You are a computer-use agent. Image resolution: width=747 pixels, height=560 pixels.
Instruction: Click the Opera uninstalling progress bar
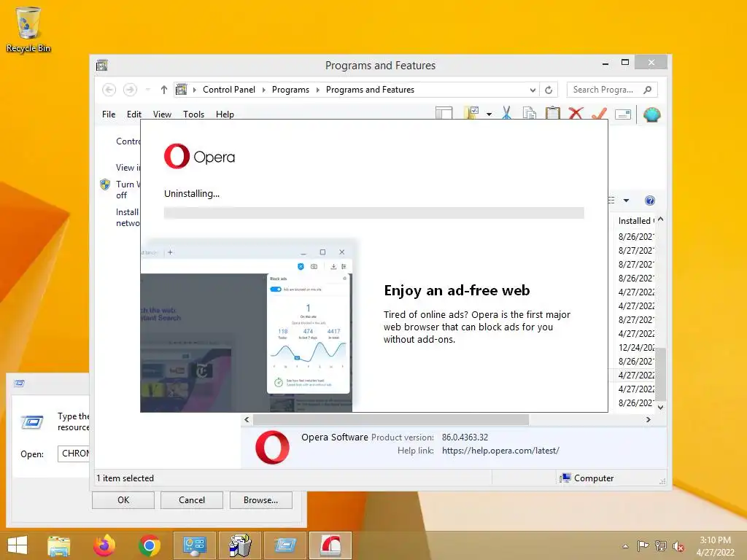click(374, 213)
